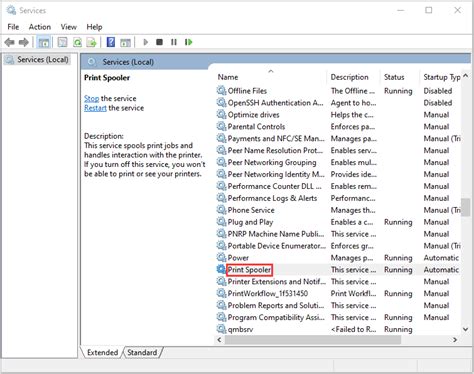Open Properties from the toolbar icon
The image size is (474, 374).
62,42
